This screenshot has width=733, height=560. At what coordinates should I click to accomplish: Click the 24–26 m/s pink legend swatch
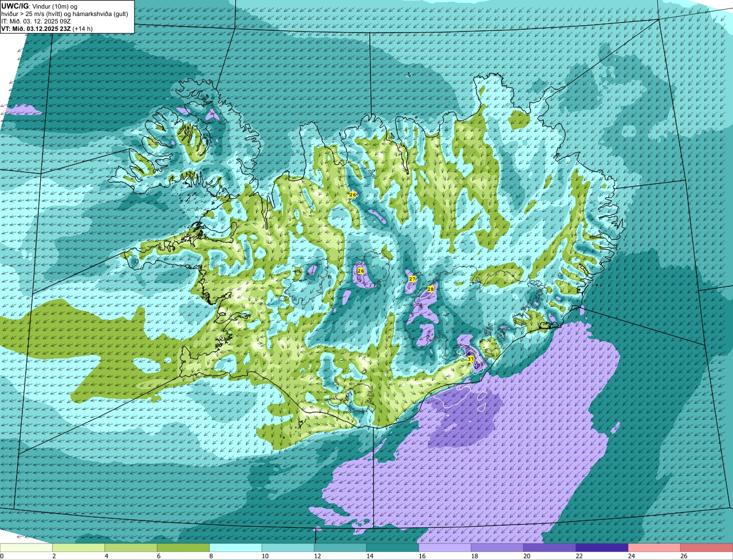pos(655,547)
